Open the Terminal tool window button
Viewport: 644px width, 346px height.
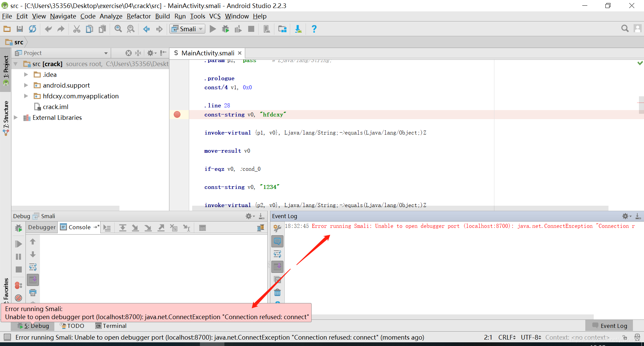pyautogui.click(x=111, y=326)
